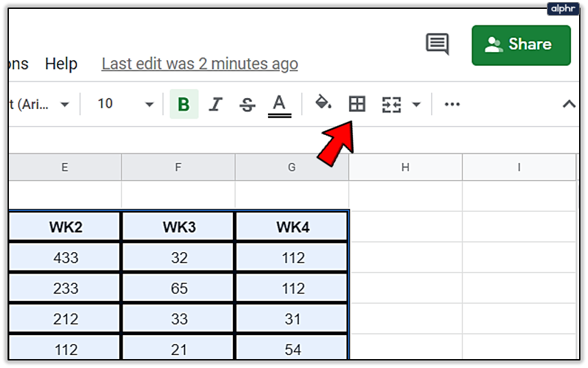
Task: Click the Merge cells icon
Action: pyautogui.click(x=391, y=105)
